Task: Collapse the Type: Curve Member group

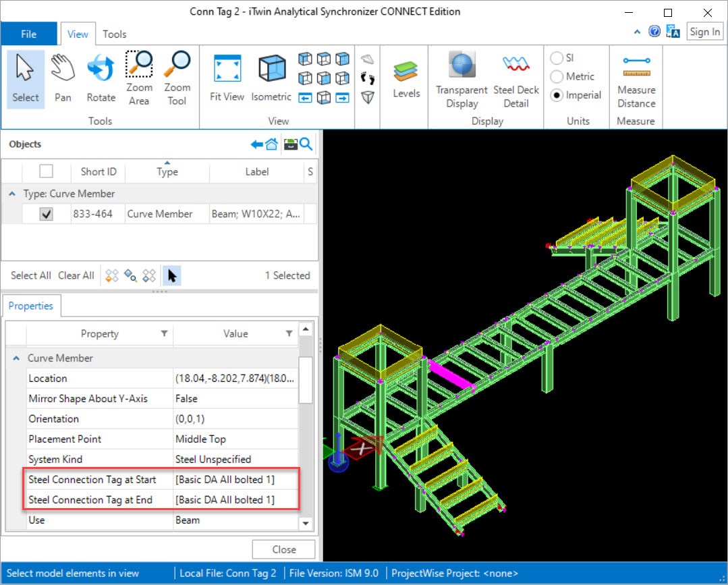Action: (13, 194)
